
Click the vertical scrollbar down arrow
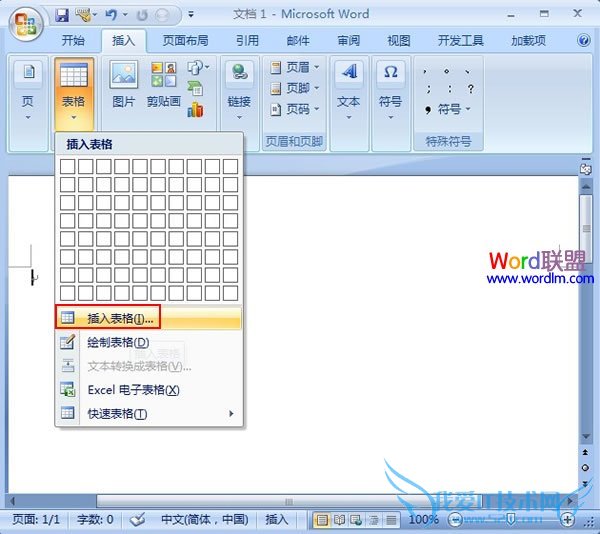(x=586, y=436)
